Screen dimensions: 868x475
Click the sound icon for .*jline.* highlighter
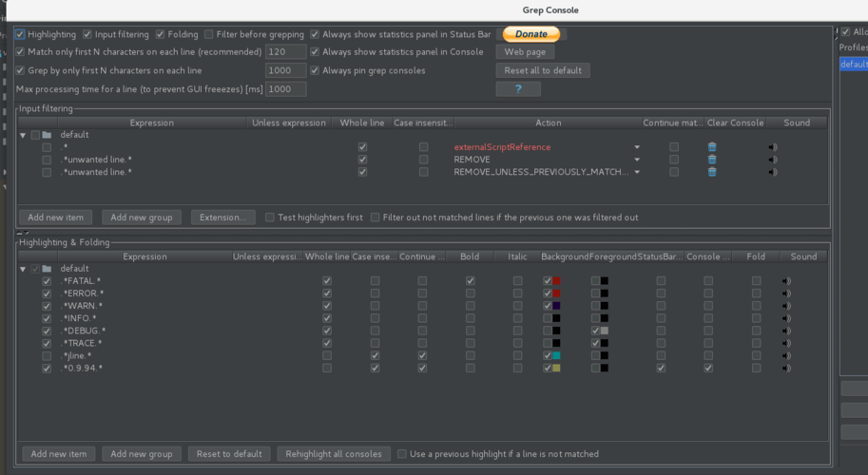(x=786, y=355)
